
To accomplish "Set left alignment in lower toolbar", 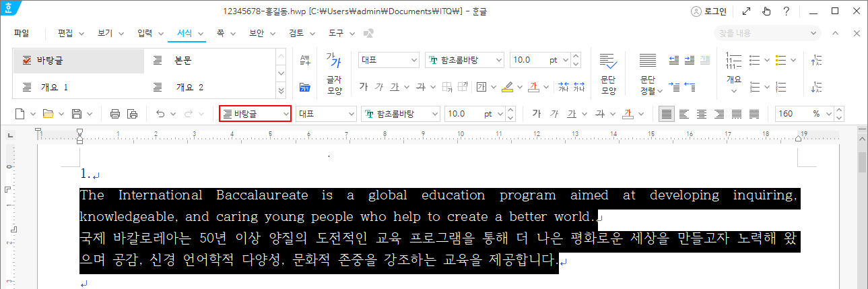I will click(684, 114).
